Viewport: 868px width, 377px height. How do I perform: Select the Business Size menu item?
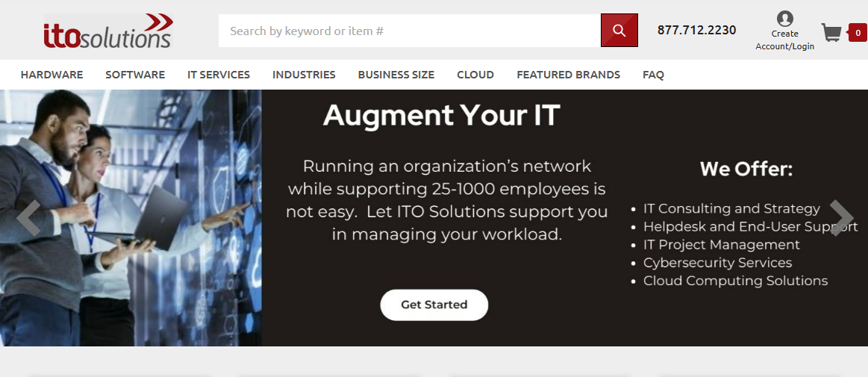(x=396, y=75)
